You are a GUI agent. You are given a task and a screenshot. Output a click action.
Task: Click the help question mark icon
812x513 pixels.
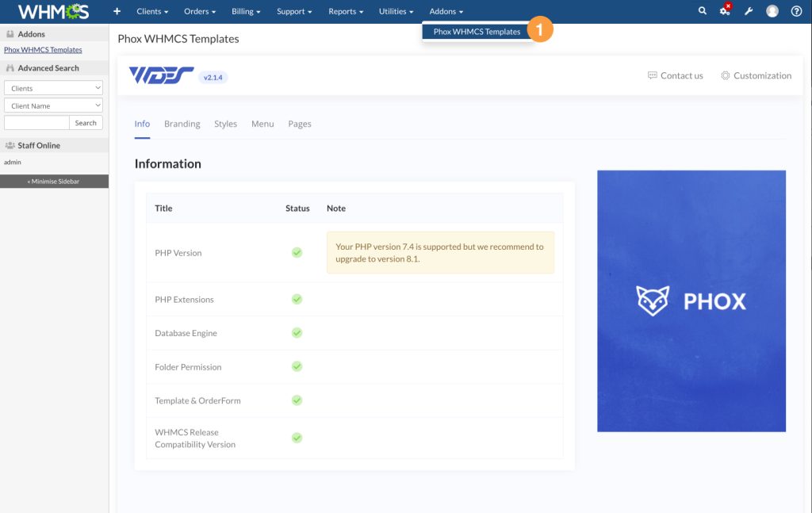(x=795, y=11)
